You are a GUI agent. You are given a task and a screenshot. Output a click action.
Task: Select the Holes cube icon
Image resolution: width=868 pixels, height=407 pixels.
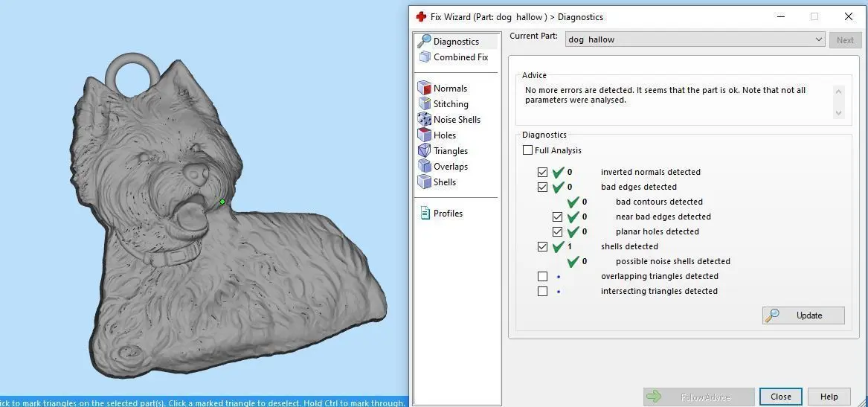424,135
